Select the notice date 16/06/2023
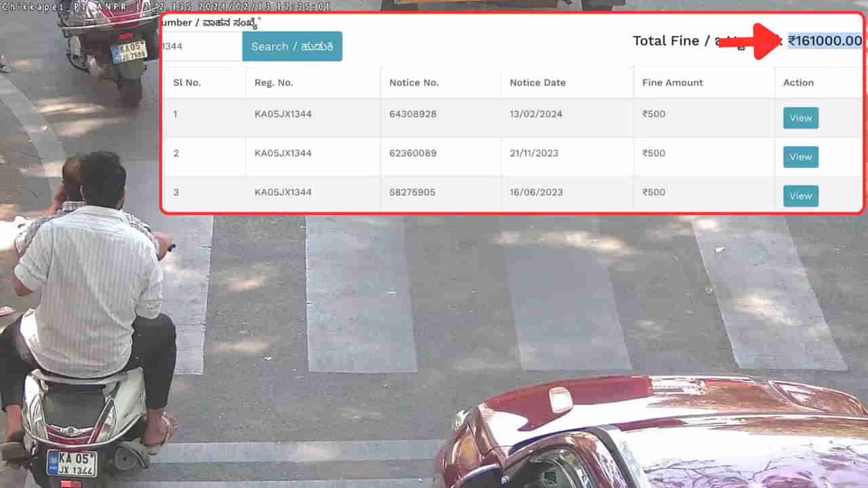868x488 pixels. [x=536, y=192]
